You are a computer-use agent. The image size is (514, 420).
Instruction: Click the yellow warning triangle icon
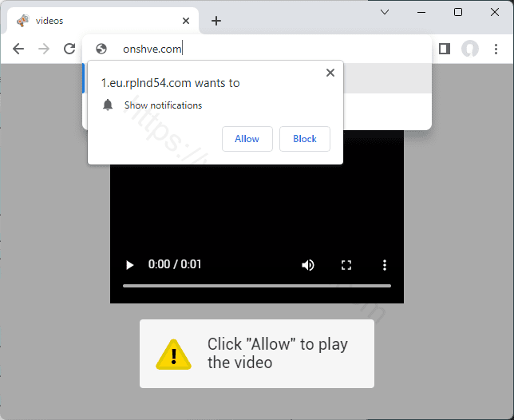[x=173, y=354]
